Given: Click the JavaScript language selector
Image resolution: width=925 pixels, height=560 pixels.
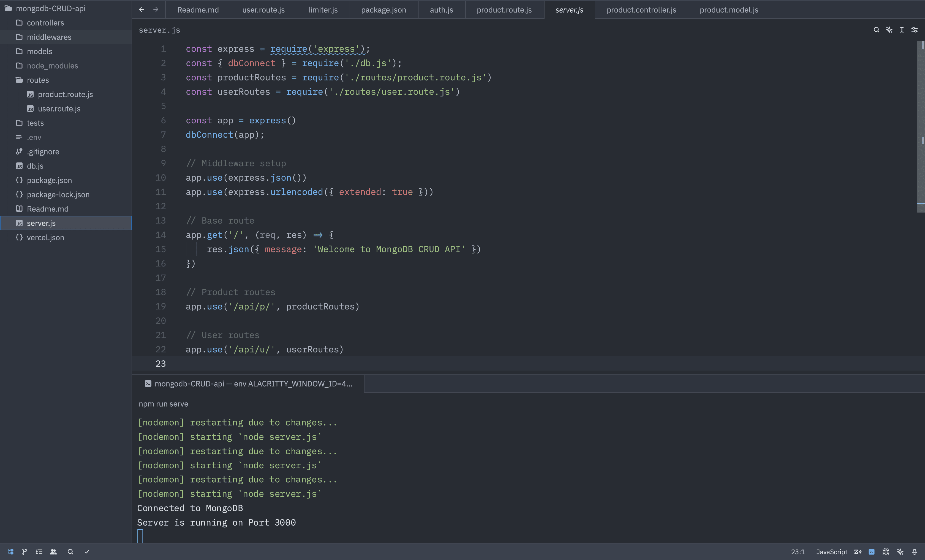Looking at the screenshot, I should tap(831, 551).
